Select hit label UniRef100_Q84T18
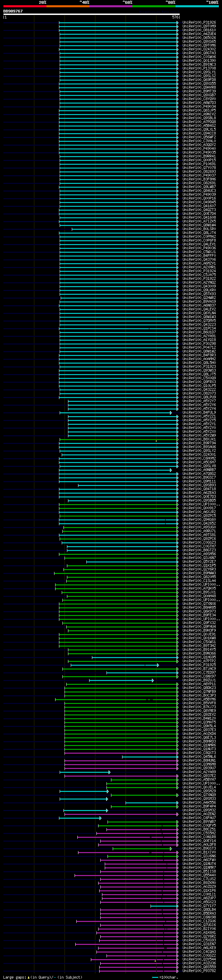222x980 pixels. pyautogui.click(x=199, y=489)
